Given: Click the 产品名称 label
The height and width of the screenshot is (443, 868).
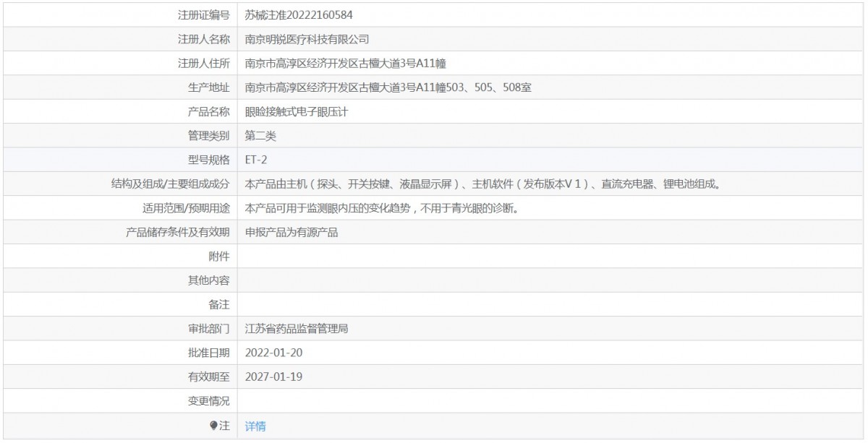Looking at the screenshot, I should [x=209, y=111].
